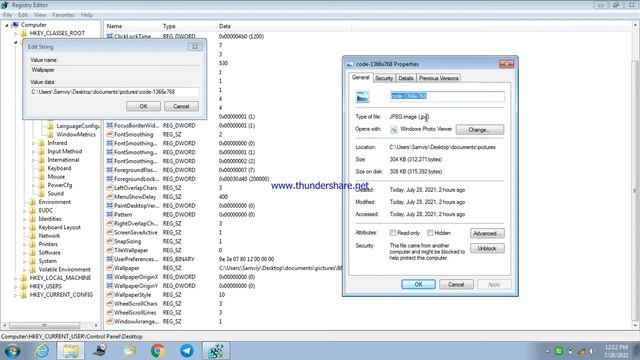This screenshot has height=360, width=640.
Task: Click the FocusBorderWid... value icon
Action: 109,125
